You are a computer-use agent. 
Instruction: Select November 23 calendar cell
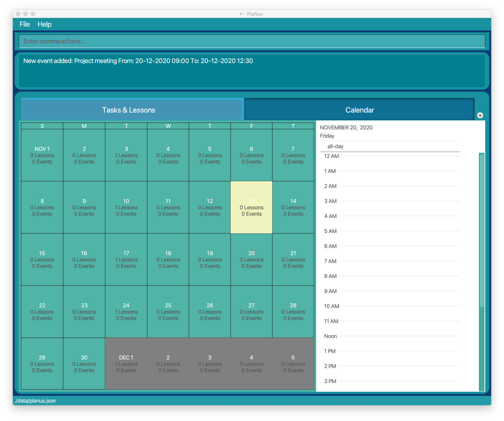click(84, 312)
